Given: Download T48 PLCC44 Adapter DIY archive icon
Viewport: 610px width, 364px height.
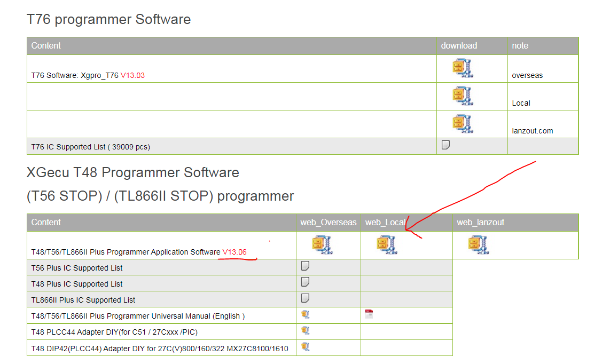Looking at the screenshot, I should pos(306,330).
